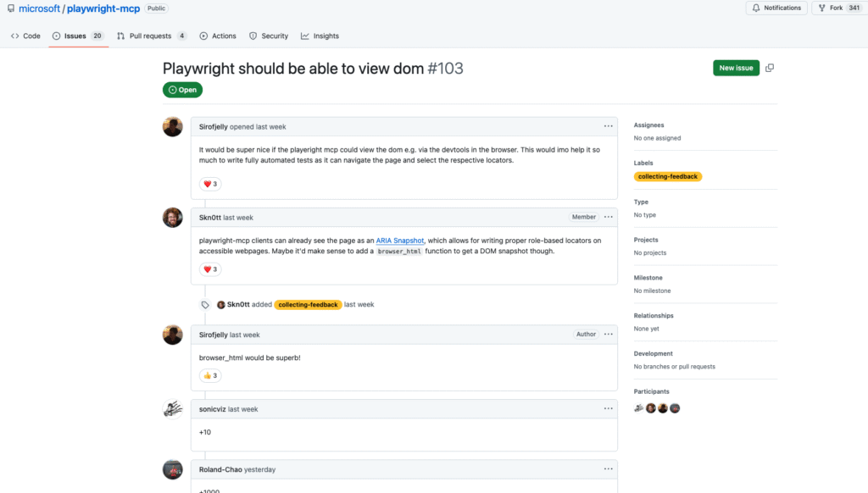This screenshot has width=868, height=493.
Task: Open options menu on Roland-Chao's comment
Action: pos(608,468)
